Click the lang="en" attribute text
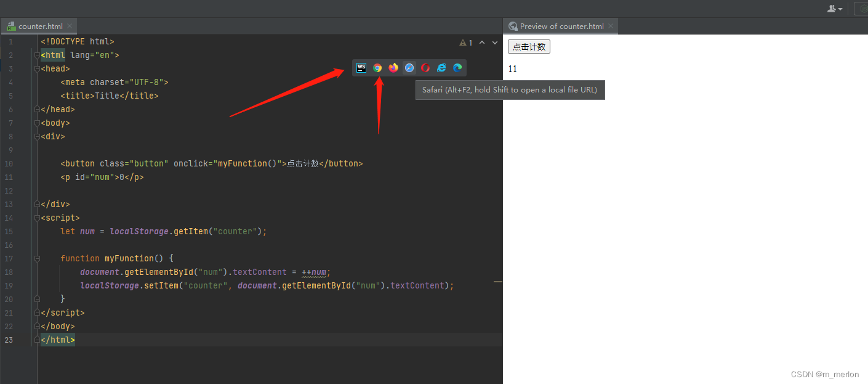The width and height of the screenshot is (868, 384). 92,55
